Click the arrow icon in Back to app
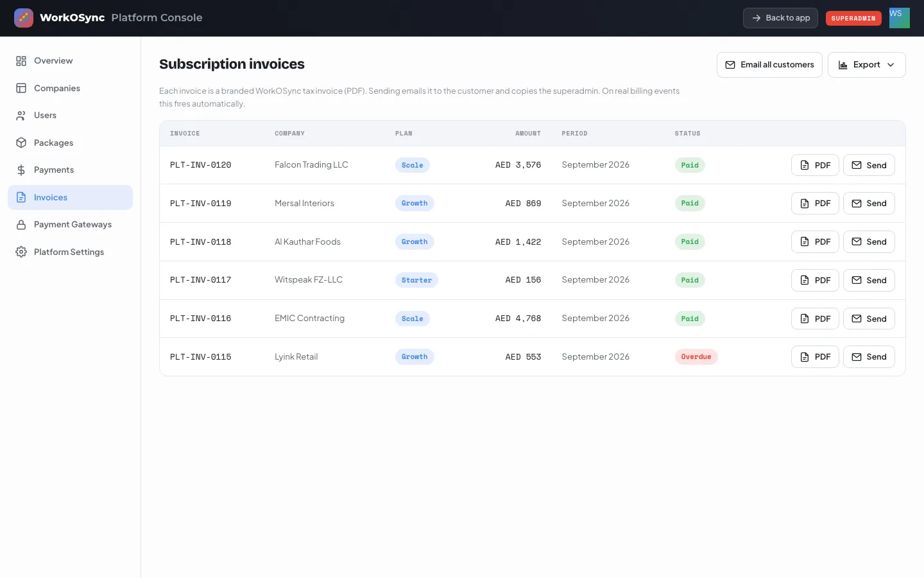The width and height of the screenshot is (924, 578). pyautogui.click(x=757, y=18)
